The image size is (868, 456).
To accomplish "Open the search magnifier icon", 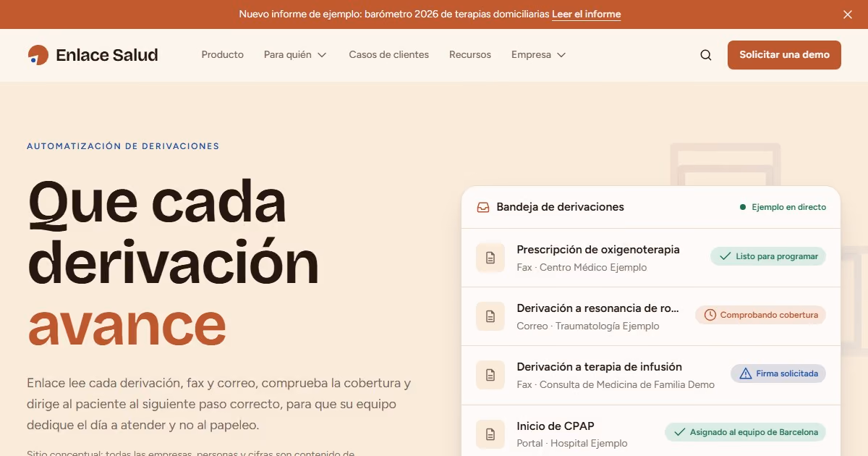I will (x=706, y=55).
